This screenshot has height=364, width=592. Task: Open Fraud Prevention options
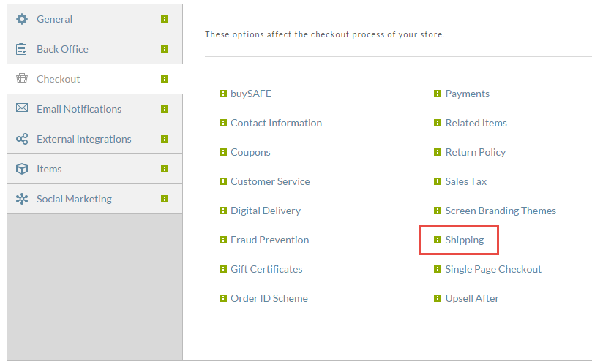(269, 240)
